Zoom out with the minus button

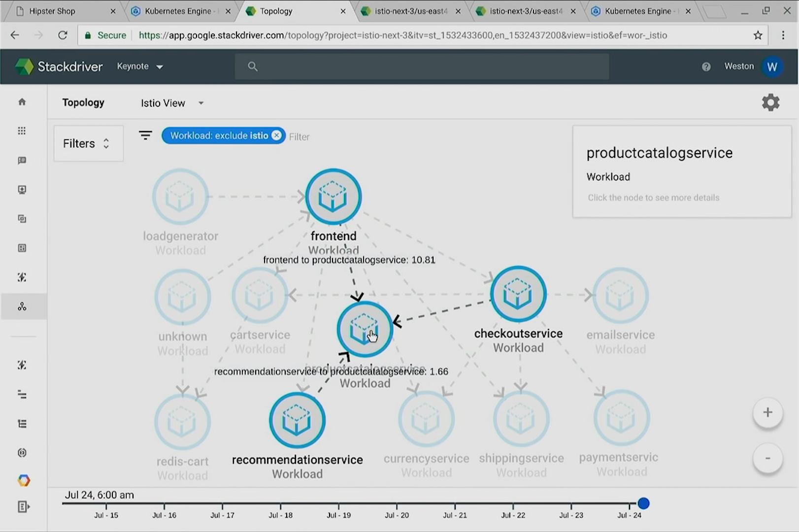pyautogui.click(x=767, y=458)
